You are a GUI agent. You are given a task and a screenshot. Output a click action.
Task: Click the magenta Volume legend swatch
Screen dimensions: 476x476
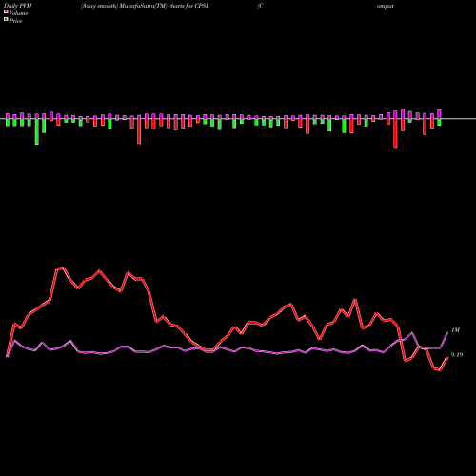6,11
